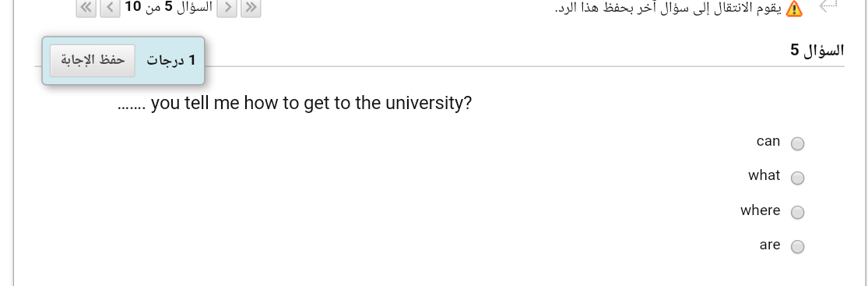Screen dimensions: 868x286
Task: Click the 'where' answer label text
Action: coord(760,210)
